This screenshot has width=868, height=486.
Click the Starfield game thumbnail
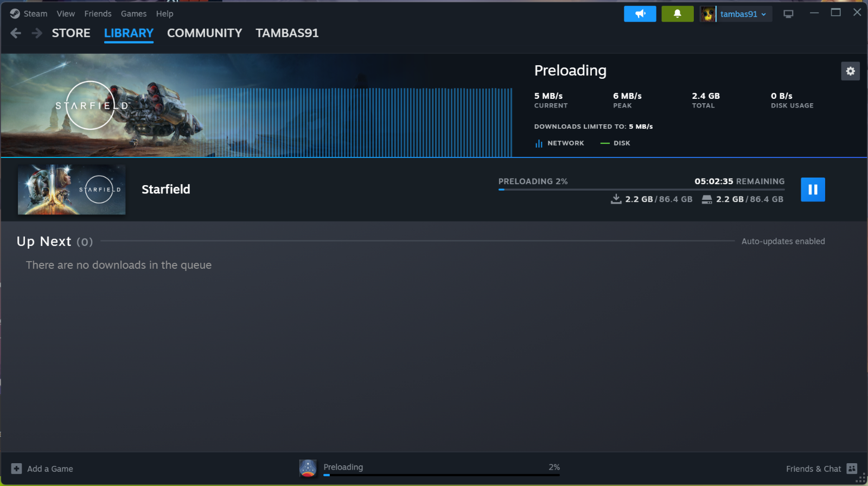(x=72, y=190)
